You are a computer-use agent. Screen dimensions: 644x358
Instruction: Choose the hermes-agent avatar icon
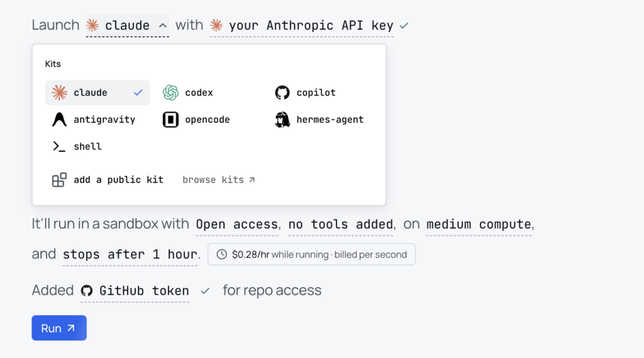(282, 120)
